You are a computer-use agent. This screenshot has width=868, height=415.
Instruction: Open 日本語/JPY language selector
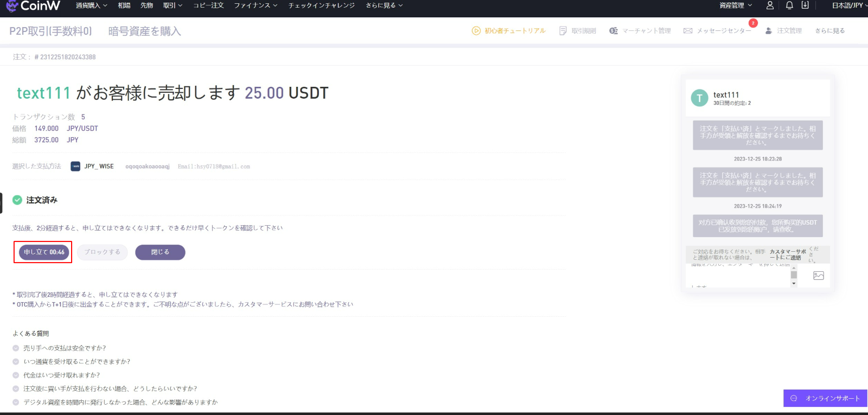click(849, 5)
